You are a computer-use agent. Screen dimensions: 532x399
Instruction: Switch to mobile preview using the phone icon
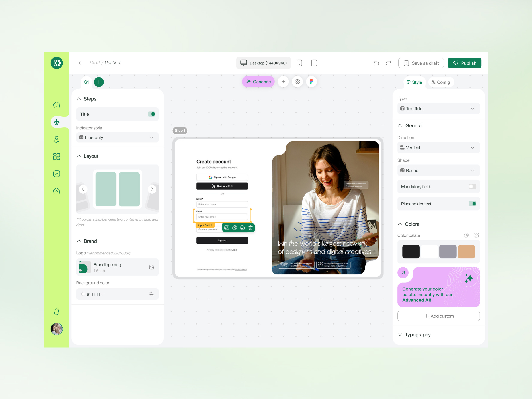pos(299,63)
